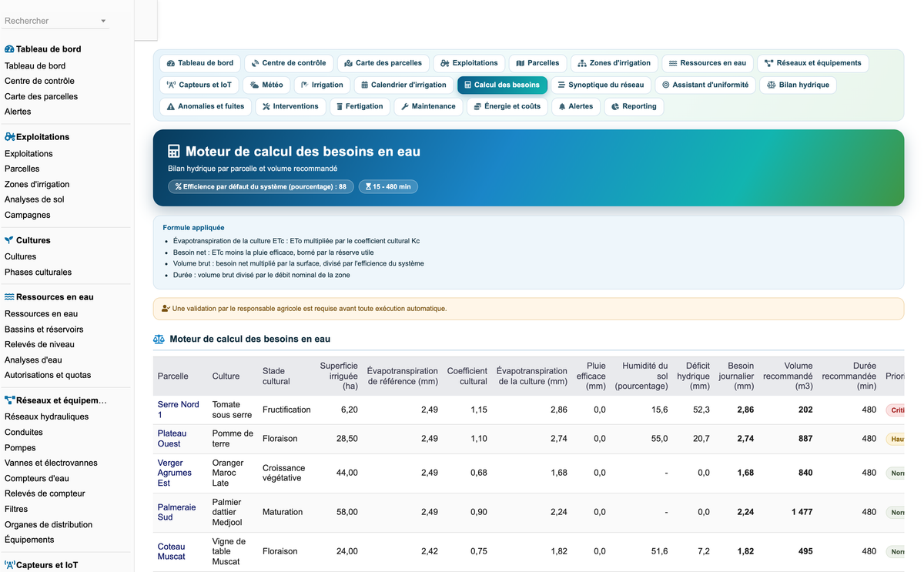Open Calendrier d'irrigation tab
Image resolution: width=924 pixels, height=572 pixels.
(x=404, y=85)
